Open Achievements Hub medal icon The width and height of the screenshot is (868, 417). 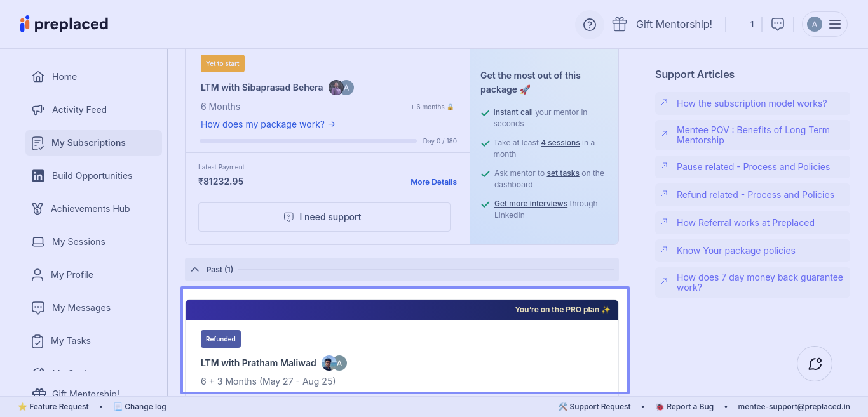[x=37, y=209]
